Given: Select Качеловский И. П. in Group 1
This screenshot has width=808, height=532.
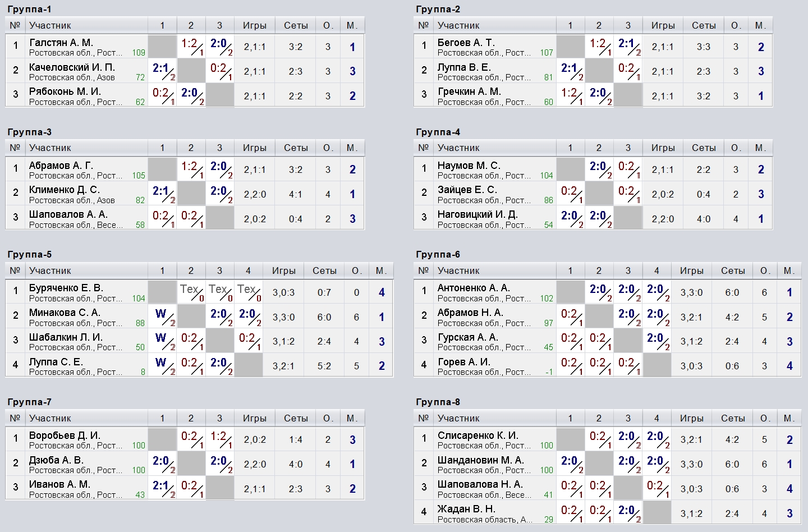Looking at the screenshot, I should pos(72,67).
